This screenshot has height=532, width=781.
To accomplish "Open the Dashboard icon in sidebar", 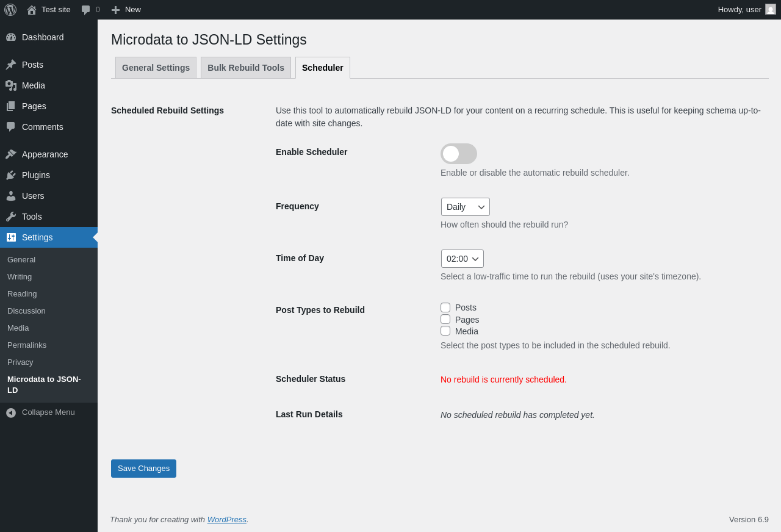I will point(11,37).
